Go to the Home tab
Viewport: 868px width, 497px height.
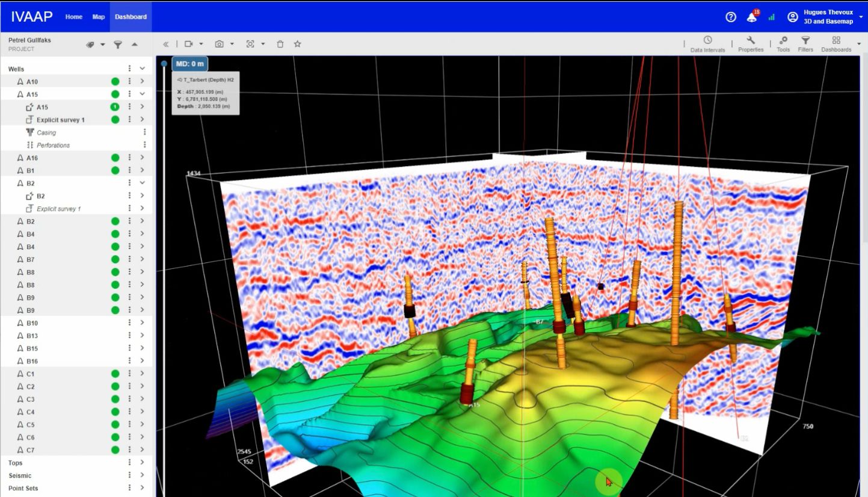74,17
